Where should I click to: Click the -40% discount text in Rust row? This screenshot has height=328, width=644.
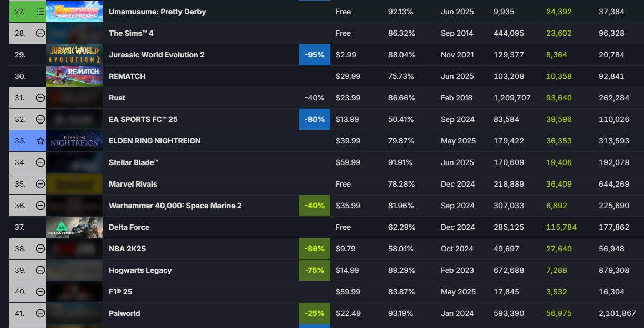315,98
